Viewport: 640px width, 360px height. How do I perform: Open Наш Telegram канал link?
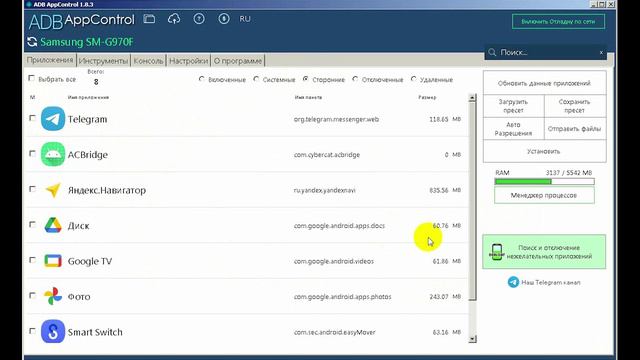pos(551,282)
